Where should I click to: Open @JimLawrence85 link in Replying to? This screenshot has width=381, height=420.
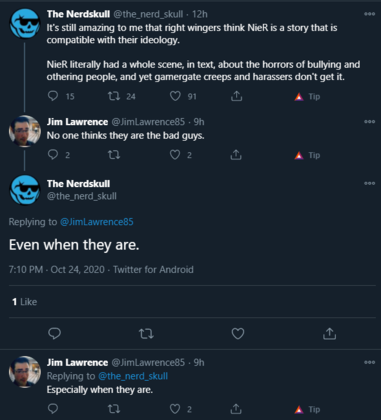97,222
